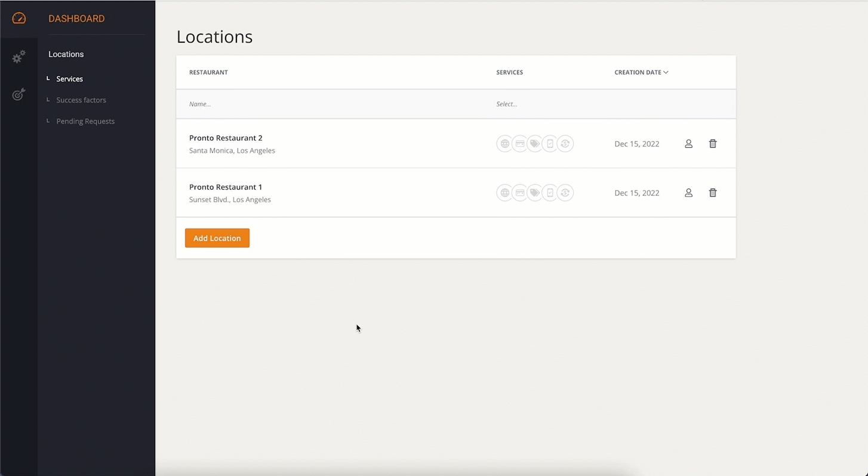The image size is (868, 476).
Task: Go to Success factors in sidebar
Action: click(x=81, y=100)
